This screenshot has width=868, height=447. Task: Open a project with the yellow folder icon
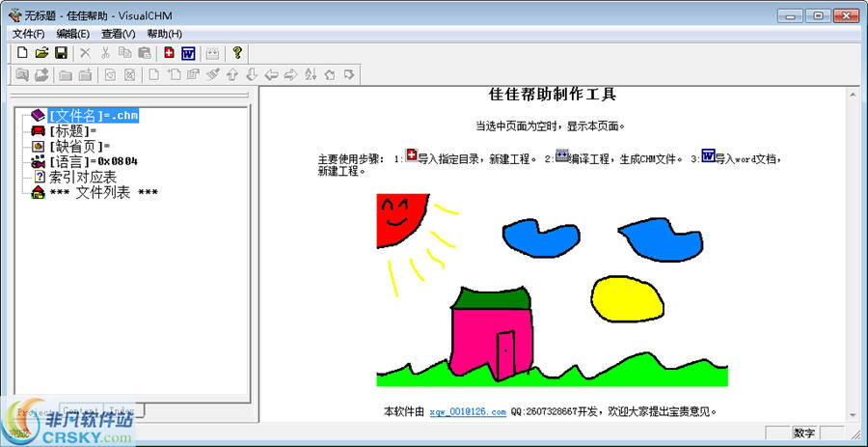click(41, 53)
